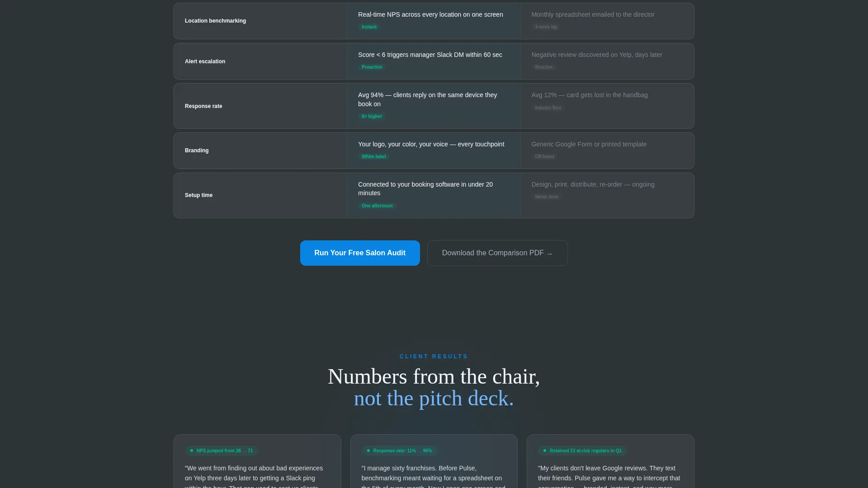Click the heading Numbers from the chair

pos(434,376)
